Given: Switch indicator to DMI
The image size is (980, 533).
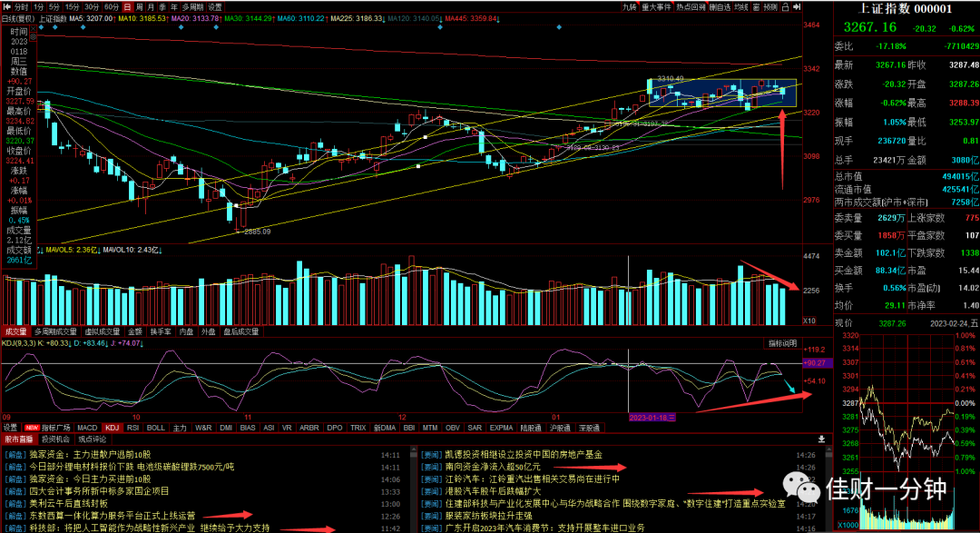Looking at the screenshot, I should pos(226,428).
